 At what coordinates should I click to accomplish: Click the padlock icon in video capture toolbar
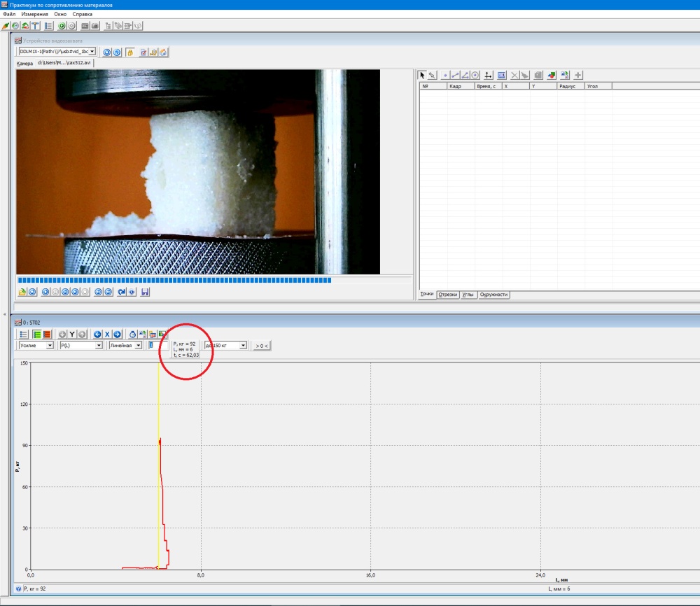(131, 52)
